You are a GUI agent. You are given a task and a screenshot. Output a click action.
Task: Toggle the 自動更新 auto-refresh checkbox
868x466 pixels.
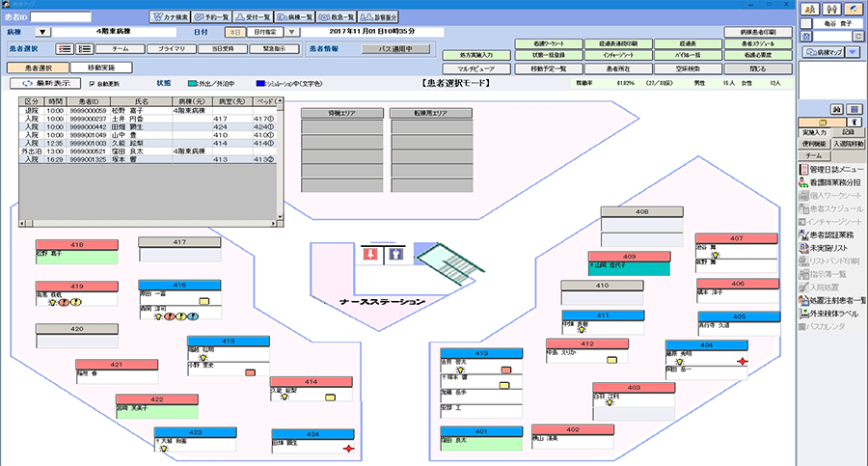(93, 84)
